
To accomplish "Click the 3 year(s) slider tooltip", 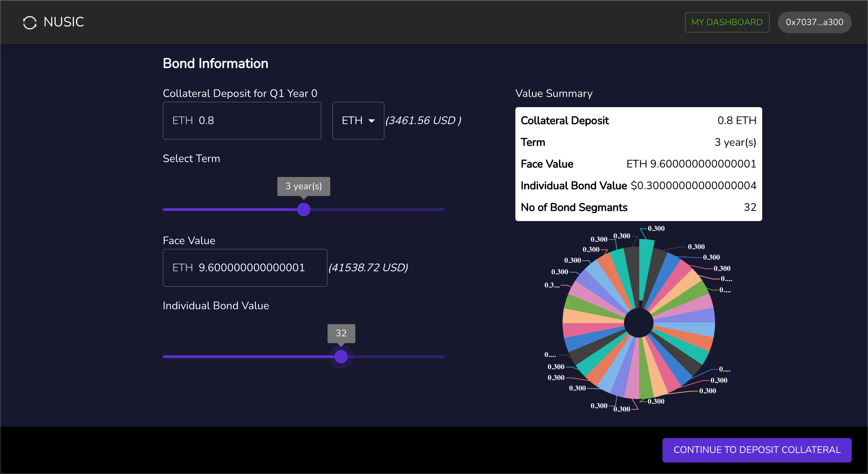I will pos(303,186).
